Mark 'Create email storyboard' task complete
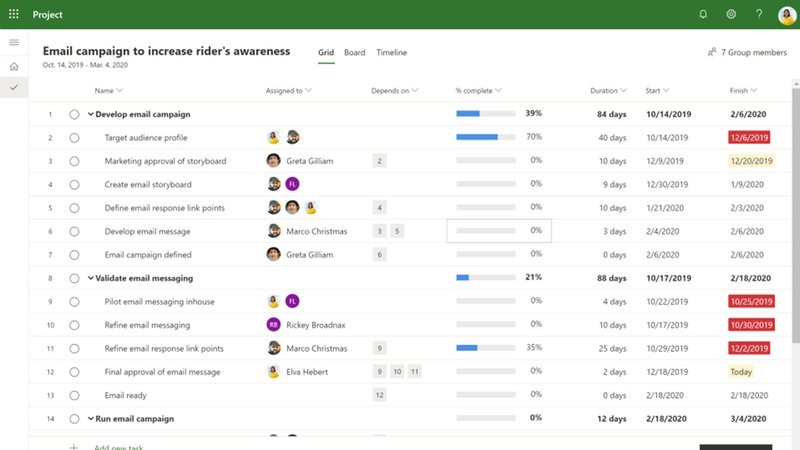 tap(74, 184)
